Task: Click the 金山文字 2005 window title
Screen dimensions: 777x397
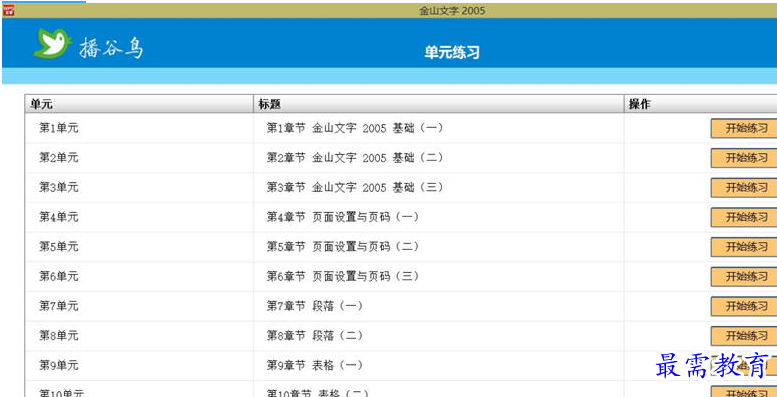Action: point(452,11)
